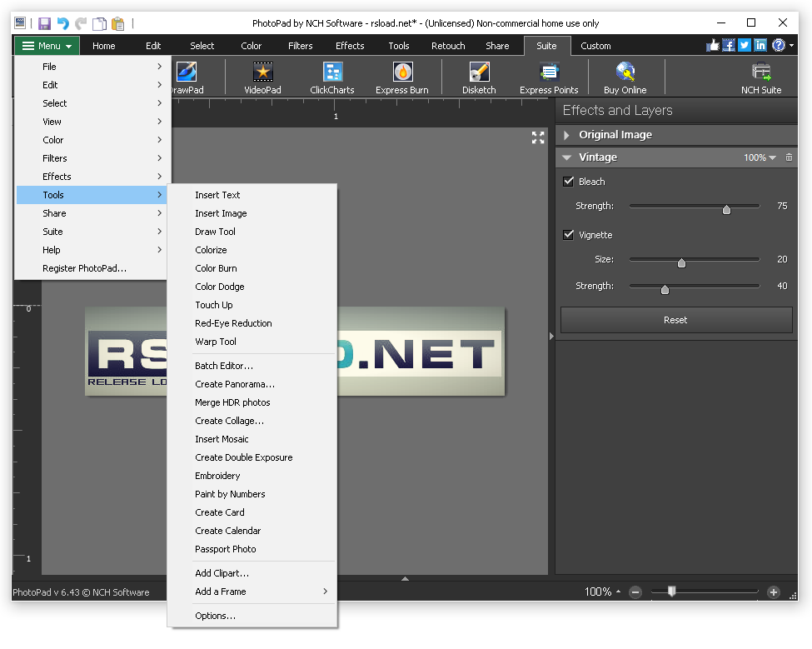Viewport: 812px width, 649px height.
Task: Click the zoom in plus icon
Action: tap(773, 592)
